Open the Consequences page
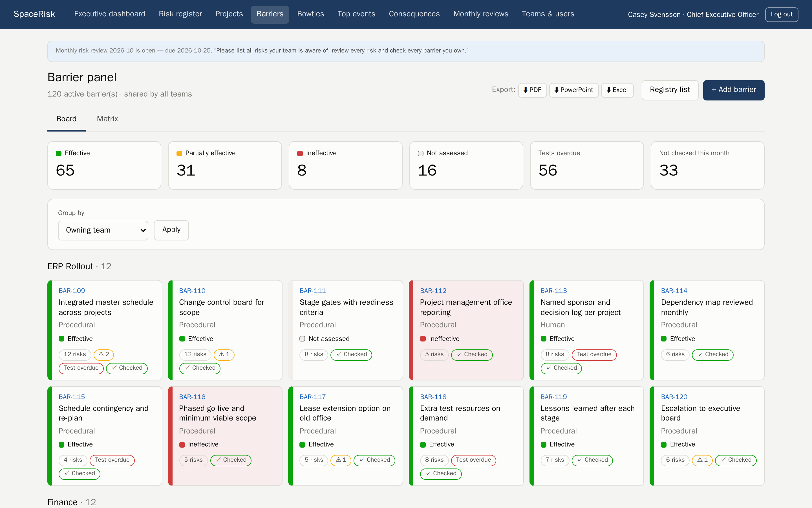812x508 pixels. coord(414,14)
